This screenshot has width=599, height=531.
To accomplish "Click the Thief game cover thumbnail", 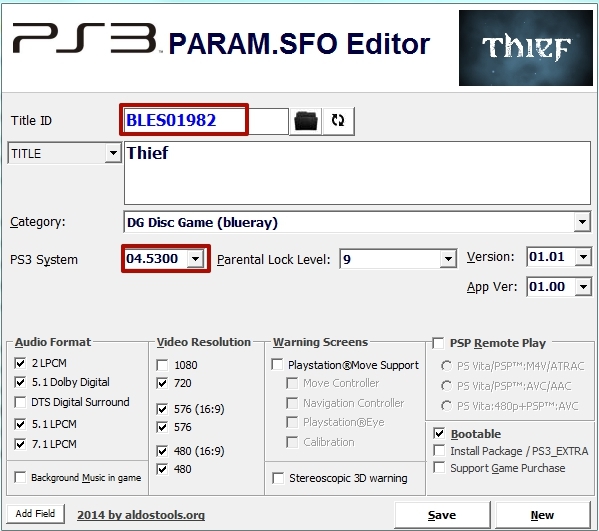I will (526, 48).
